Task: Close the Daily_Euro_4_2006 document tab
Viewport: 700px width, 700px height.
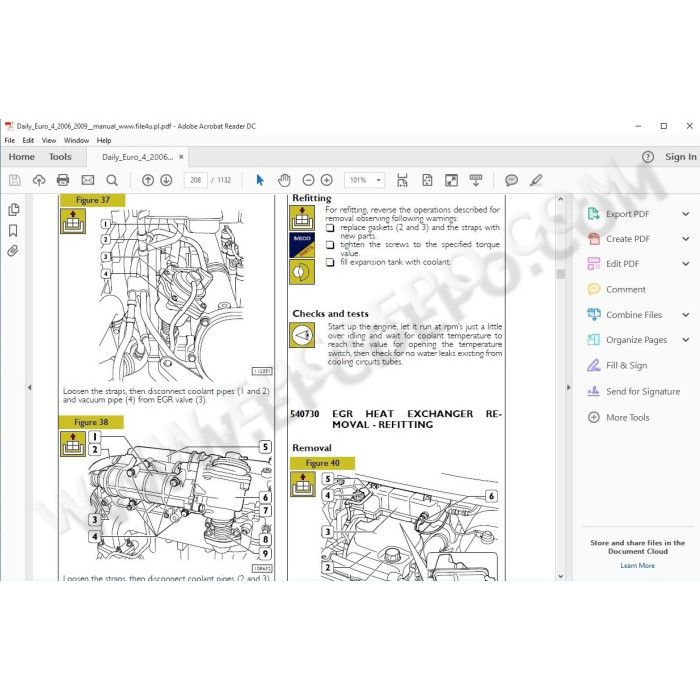Action: coord(181,157)
